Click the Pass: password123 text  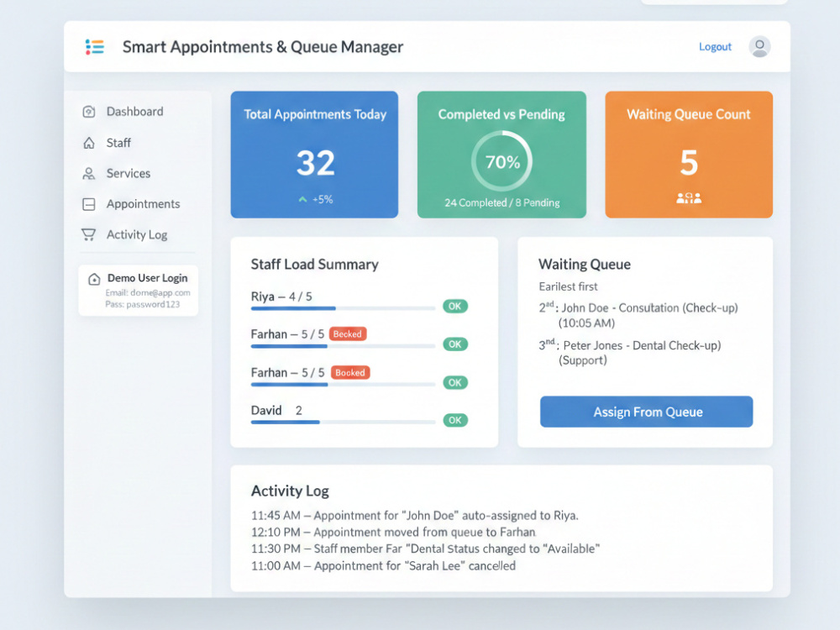pos(143,304)
